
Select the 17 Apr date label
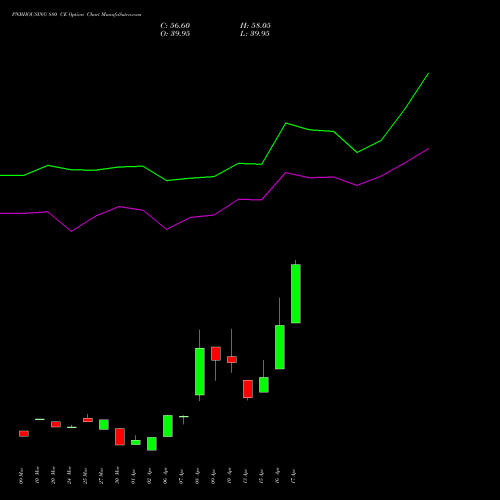(x=293, y=476)
